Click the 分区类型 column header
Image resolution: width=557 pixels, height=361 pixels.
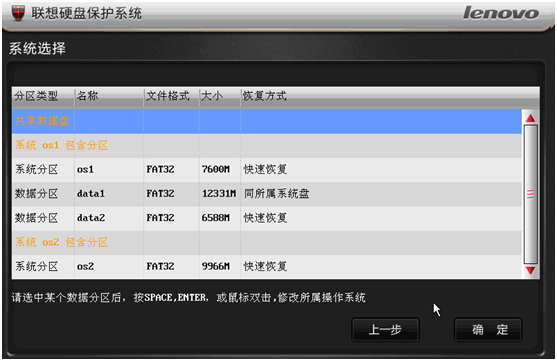click(43, 96)
